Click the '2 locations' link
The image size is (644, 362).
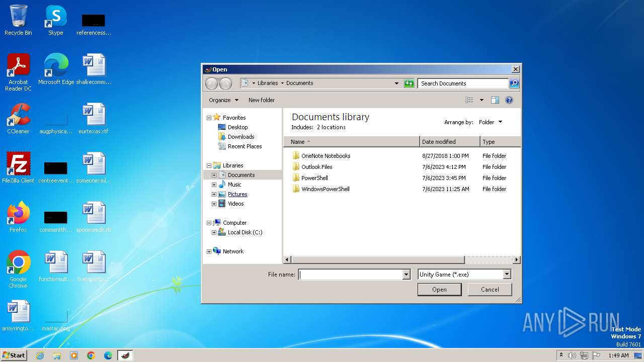[331, 127]
